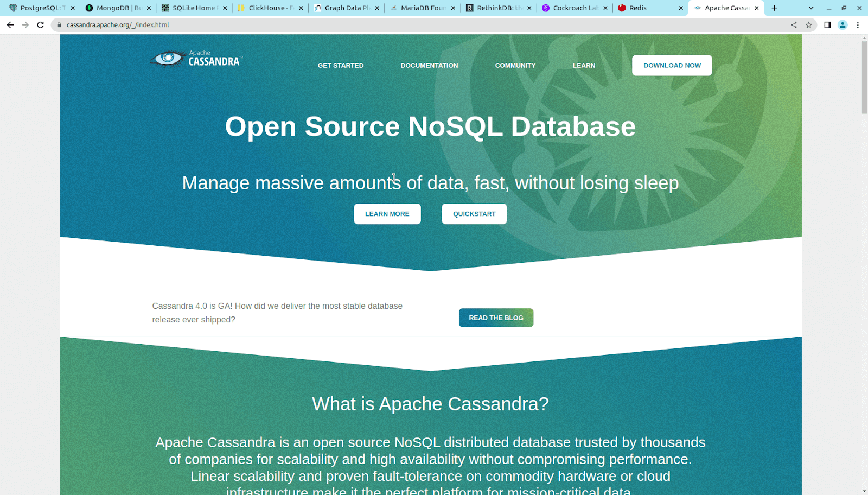Screen dimensions: 868x495
Task: Click the browser back arrow
Action: pos(10,25)
